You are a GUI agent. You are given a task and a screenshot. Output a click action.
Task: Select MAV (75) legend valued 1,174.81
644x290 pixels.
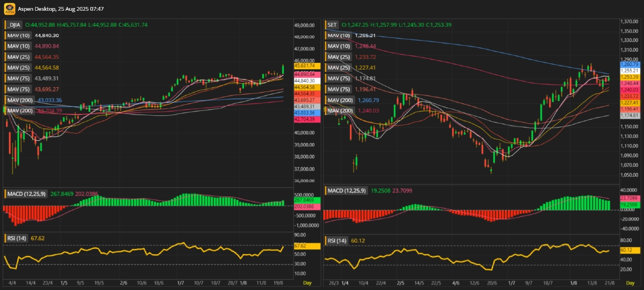click(339, 78)
